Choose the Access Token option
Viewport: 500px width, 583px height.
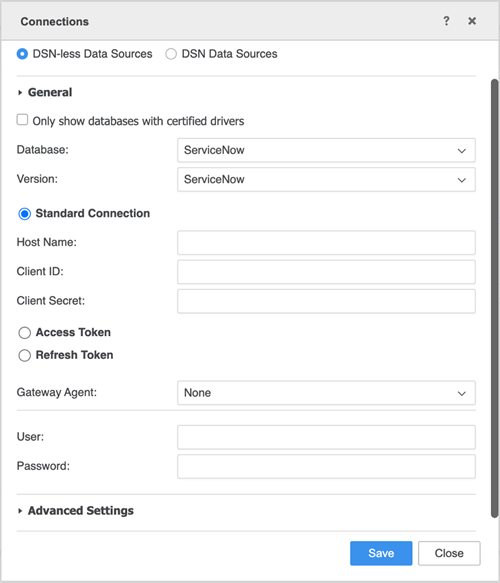[25, 333]
